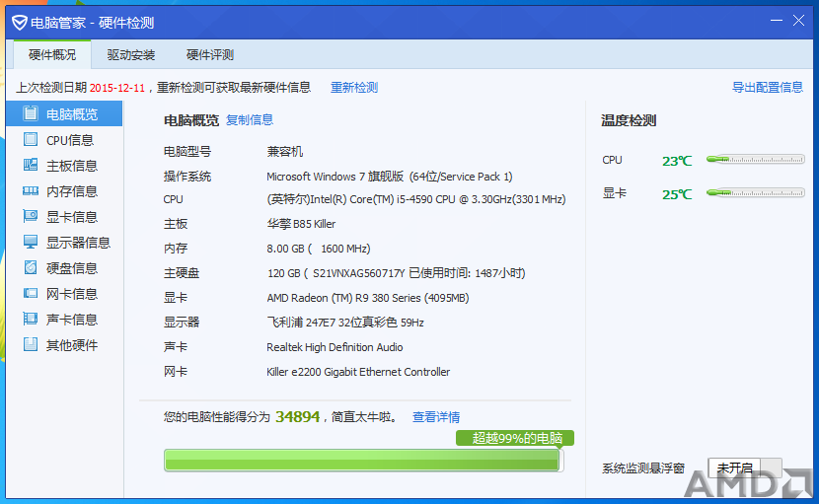Open the 内存信息 section
This screenshot has width=819, height=504.
point(64,191)
